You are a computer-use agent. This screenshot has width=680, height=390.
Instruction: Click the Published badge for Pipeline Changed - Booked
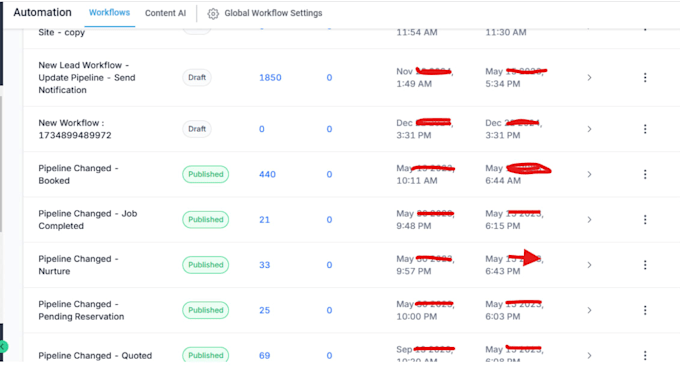(206, 174)
